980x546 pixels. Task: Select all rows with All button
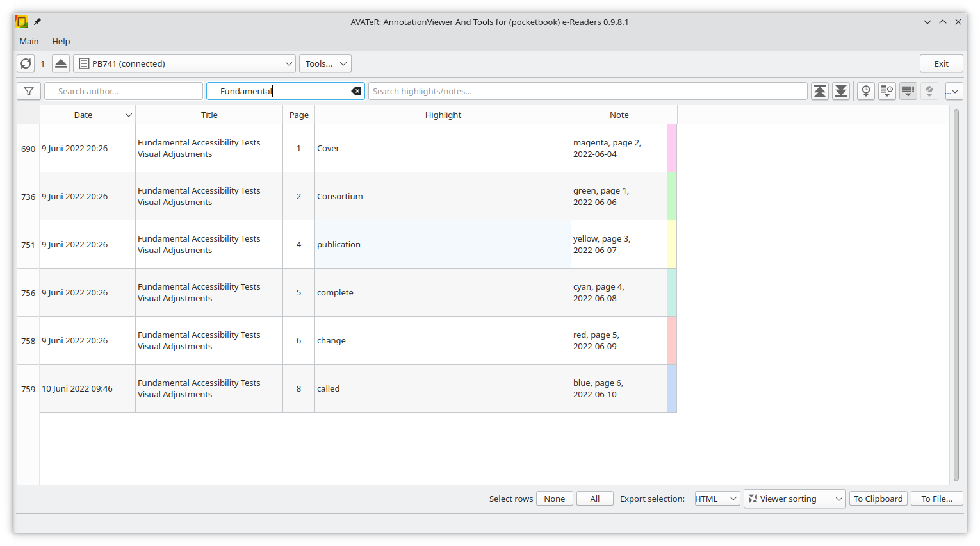point(595,499)
